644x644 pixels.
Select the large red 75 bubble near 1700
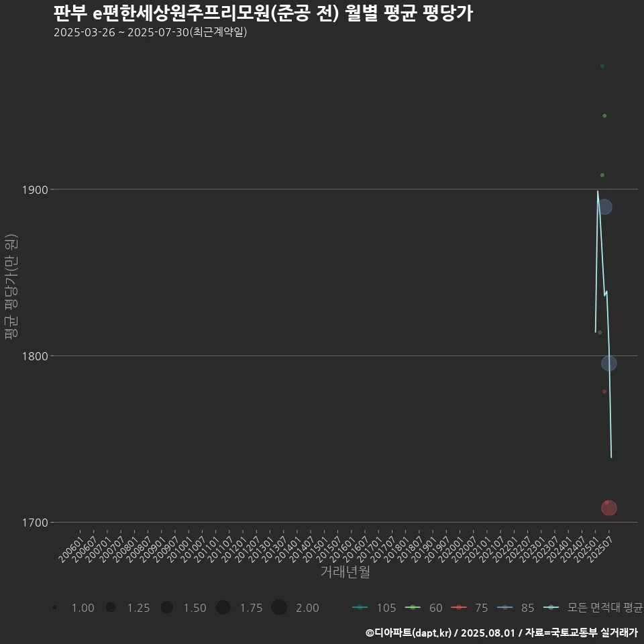(608, 508)
